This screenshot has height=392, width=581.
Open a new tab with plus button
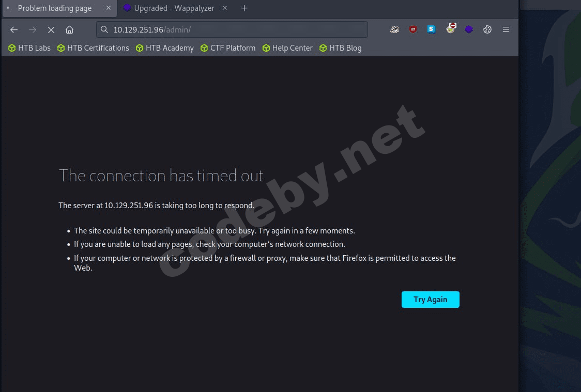(x=244, y=8)
